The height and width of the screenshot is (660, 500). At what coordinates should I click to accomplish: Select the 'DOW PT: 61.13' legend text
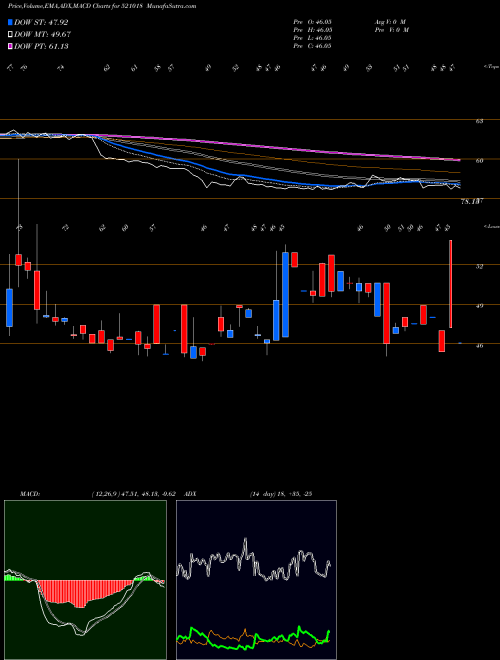point(41,46)
